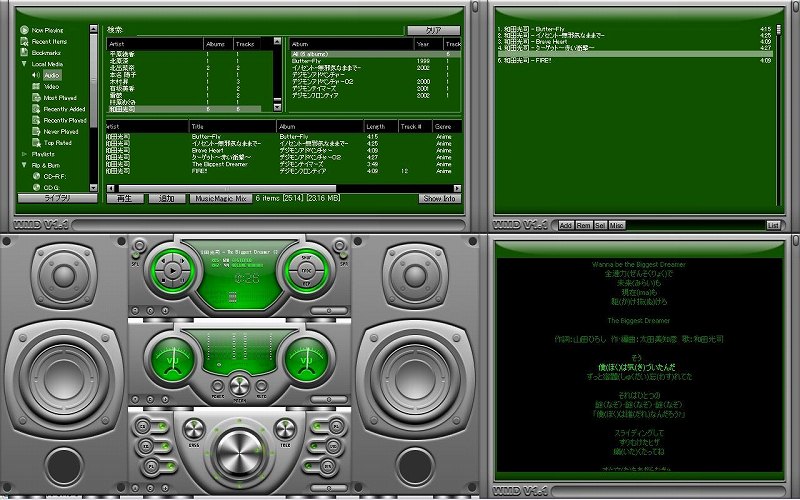Select the CD-R F: drive icon
Image resolution: width=800 pixels, height=500 pixels.
click(x=36, y=176)
